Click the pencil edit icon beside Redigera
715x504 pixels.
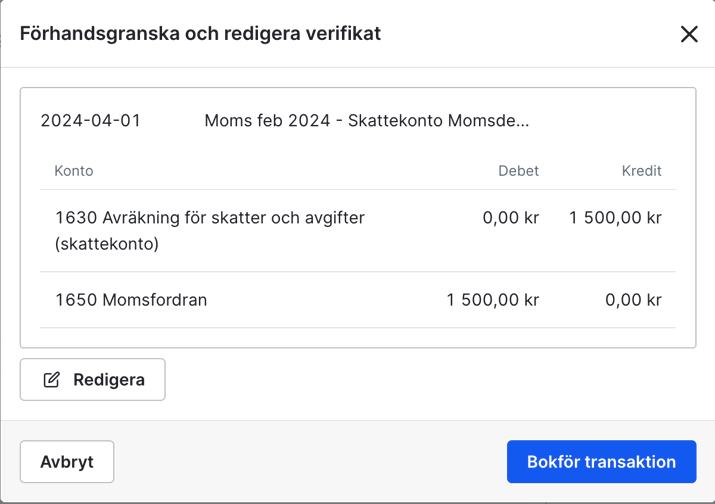click(51, 380)
